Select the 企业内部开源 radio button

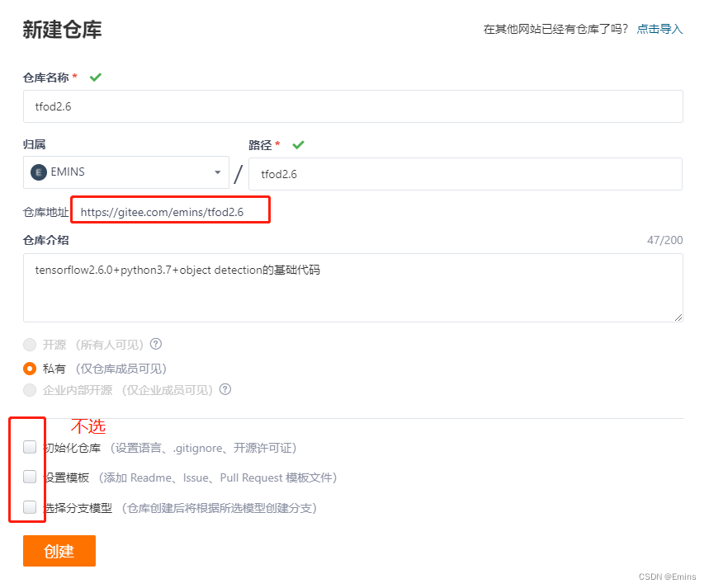[x=30, y=390]
